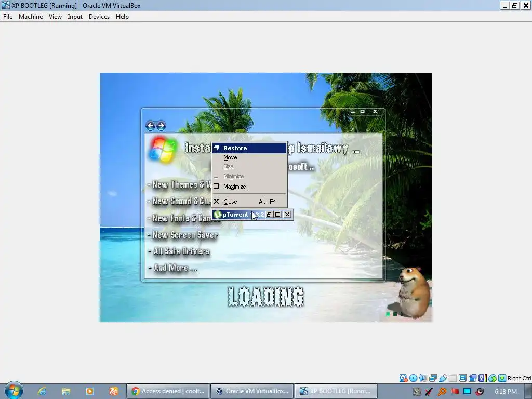Close the installer splash window
Screen dimensions: 532x399
(x=375, y=111)
